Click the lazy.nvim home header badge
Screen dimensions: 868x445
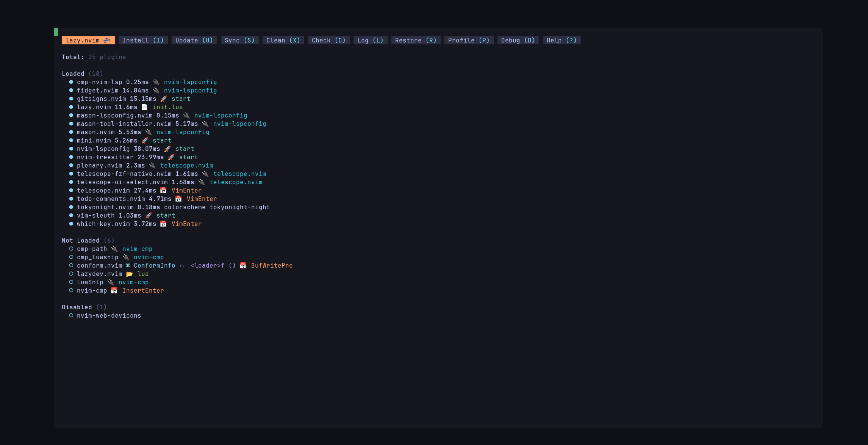point(88,41)
